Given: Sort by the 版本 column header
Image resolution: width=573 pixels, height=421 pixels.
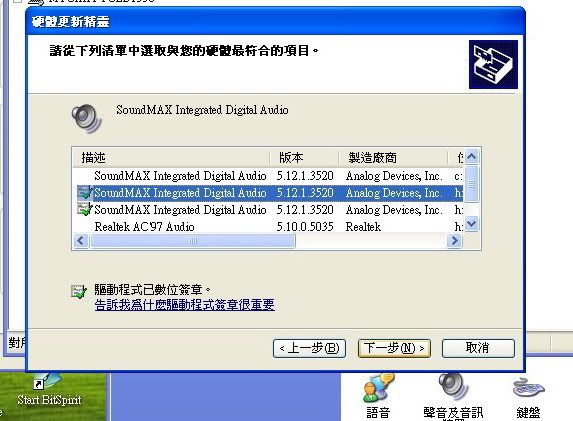Looking at the screenshot, I should click(x=304, y=158).
